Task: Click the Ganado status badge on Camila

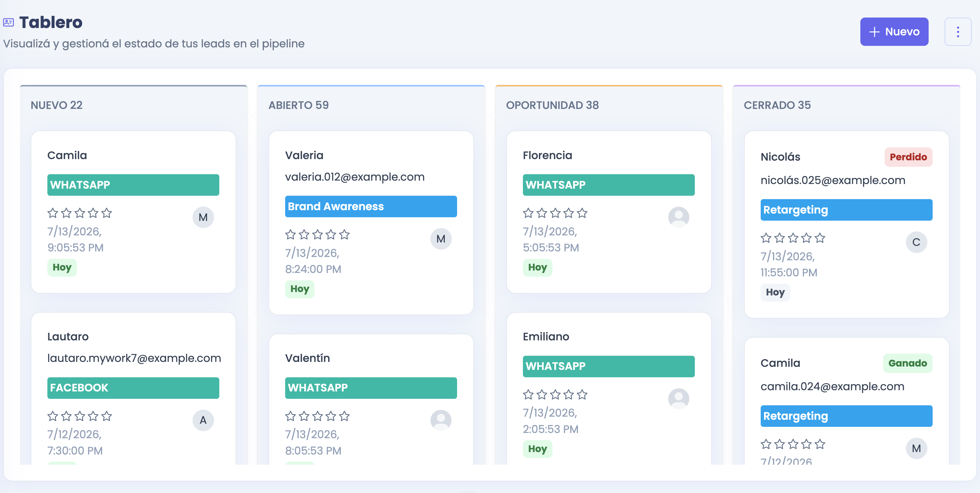Action: click(907, 363)
